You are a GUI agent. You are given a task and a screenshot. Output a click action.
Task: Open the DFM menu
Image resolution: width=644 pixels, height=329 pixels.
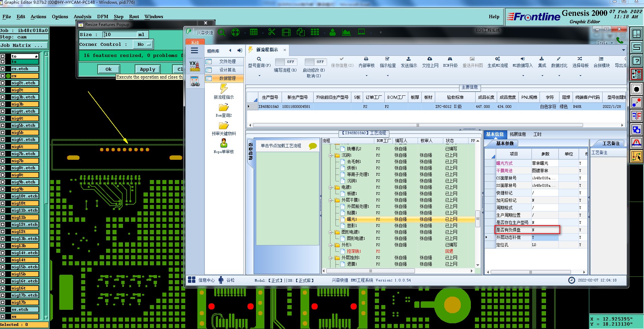pyautogui.click(x=103, y=17)
